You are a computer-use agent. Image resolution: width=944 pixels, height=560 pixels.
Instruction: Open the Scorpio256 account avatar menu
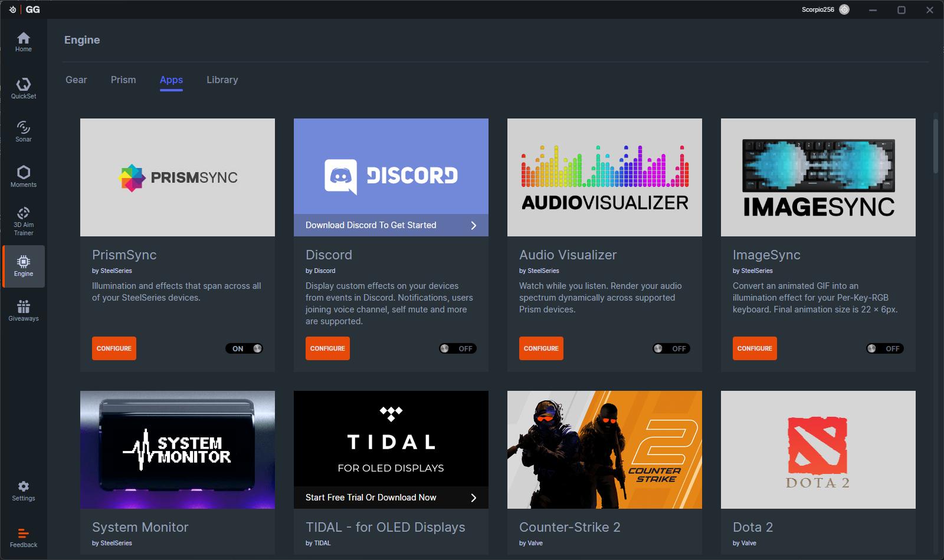(x=844, y=9)
